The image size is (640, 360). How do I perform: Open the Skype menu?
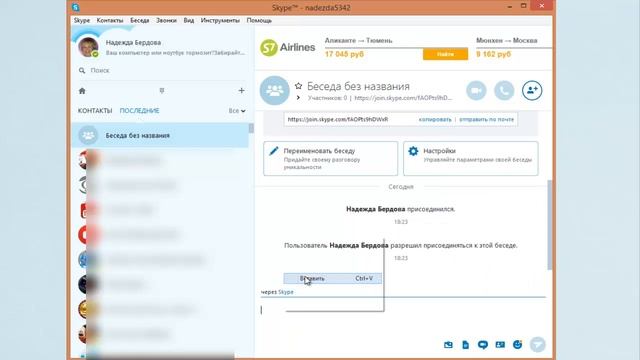click(82, 20)
